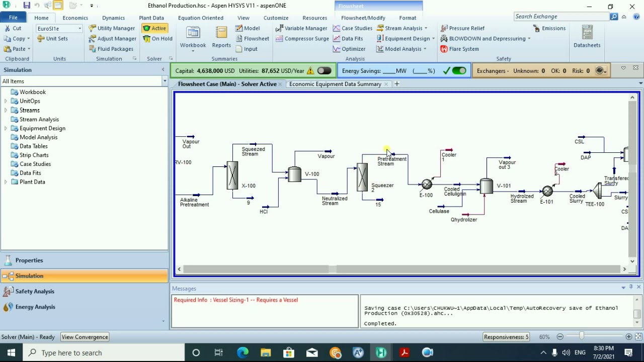Switch to the Dynamics ribbon tab

tap(113, 18)
